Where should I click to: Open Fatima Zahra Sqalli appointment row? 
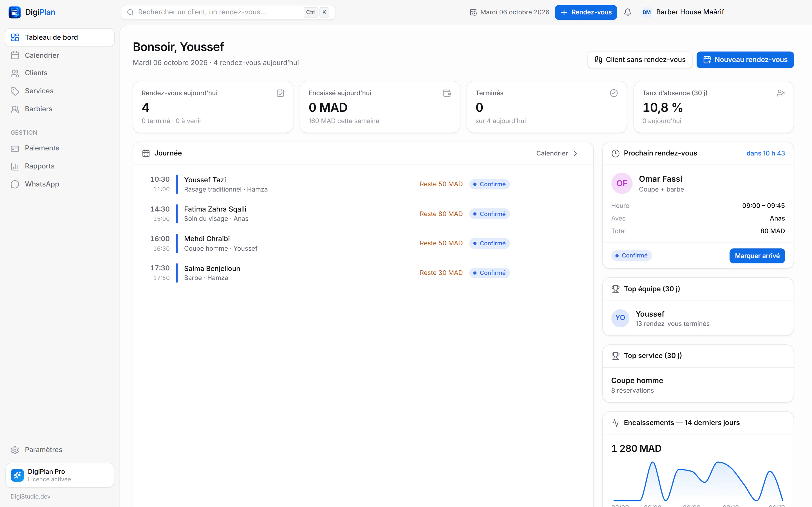click(x=363, y=214)
